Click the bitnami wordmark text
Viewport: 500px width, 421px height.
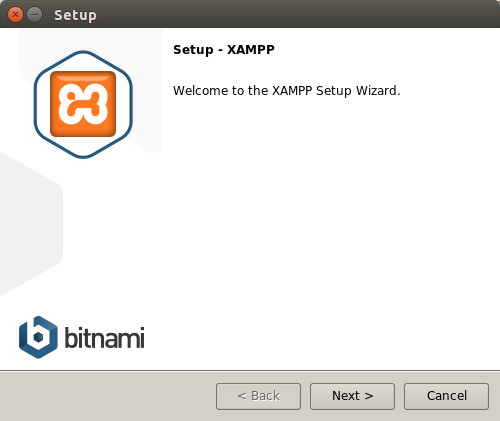(x=104, y=338)
